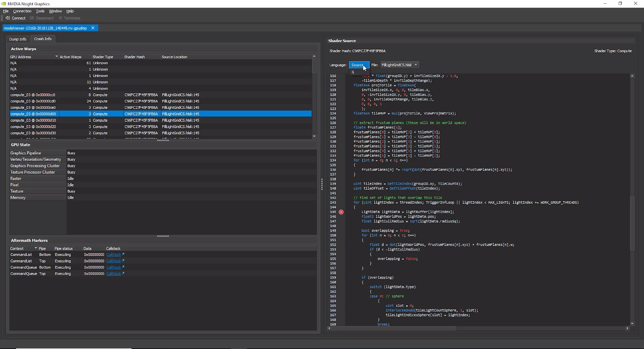Click the Terminate toolbar button
This screenshot has height=349, width=644.
(x=69, y=18)
